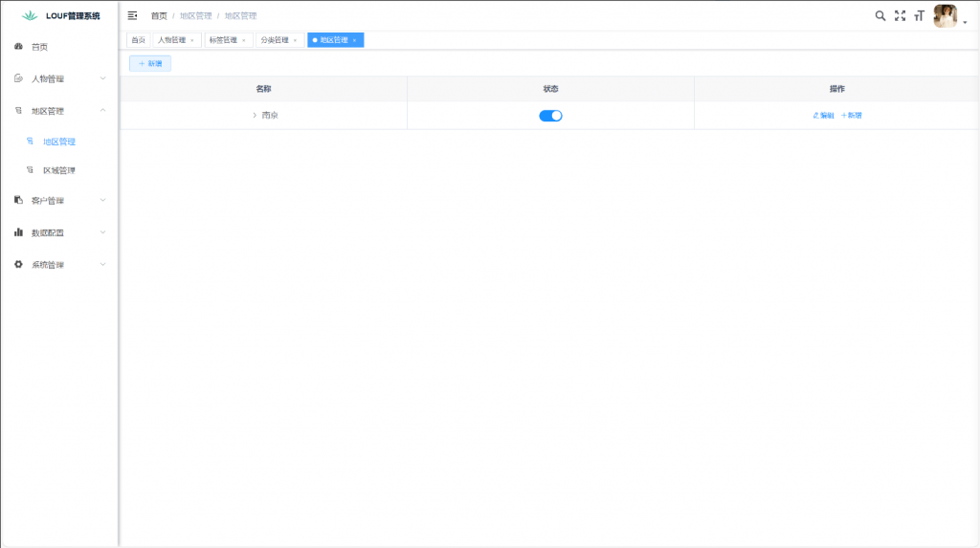Toggle the 南京 status switch off
Screen dimensions: 980x548
point(550,116)
